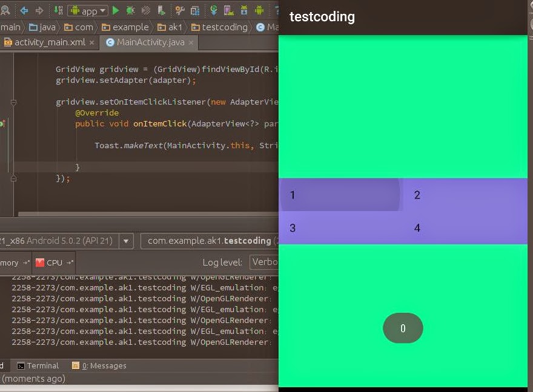This screenshot has height=392, width=533.
Task: Click Sync Project with Gradle Files icon
Action: [x=213, y=10]
